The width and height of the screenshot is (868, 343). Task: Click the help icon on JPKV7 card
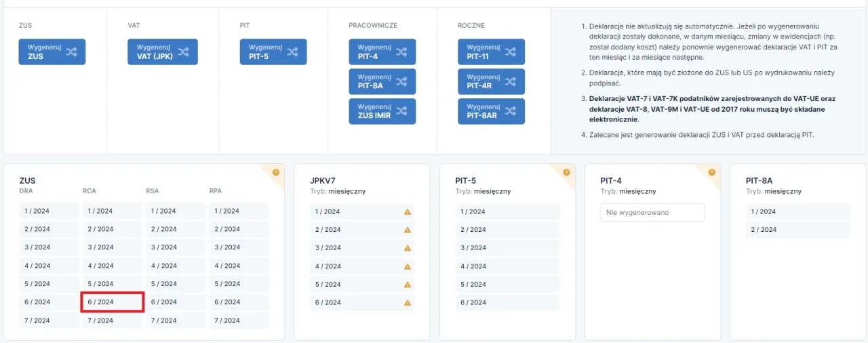coord(421,172)
